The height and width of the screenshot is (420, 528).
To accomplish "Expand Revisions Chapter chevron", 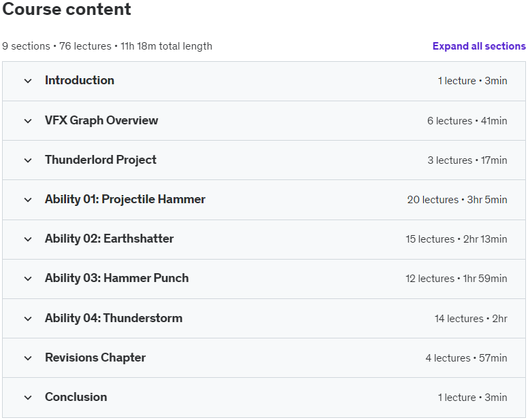I will [x=28, y=358].
